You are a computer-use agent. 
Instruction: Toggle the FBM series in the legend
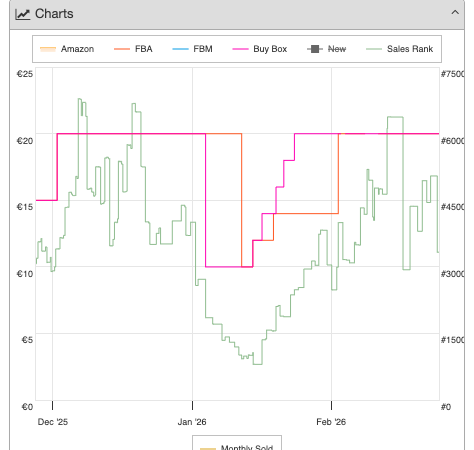point(192,49)
